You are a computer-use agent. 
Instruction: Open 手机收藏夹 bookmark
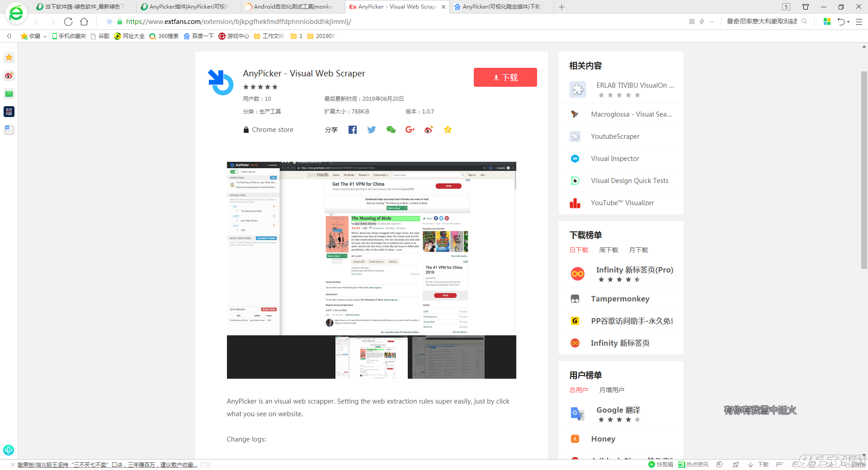(x=69, y=36)
